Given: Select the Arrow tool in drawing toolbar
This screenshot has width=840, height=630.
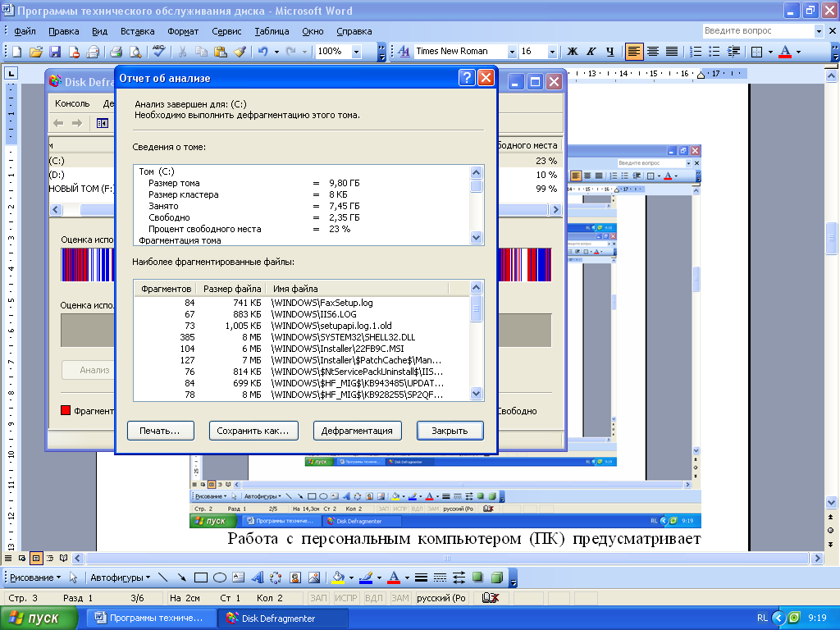Looking at the screenshot, I should [182, 577].
